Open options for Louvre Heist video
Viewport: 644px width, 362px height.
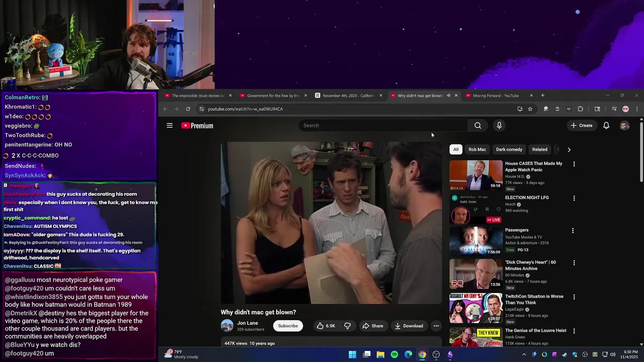tap(574, 331)
